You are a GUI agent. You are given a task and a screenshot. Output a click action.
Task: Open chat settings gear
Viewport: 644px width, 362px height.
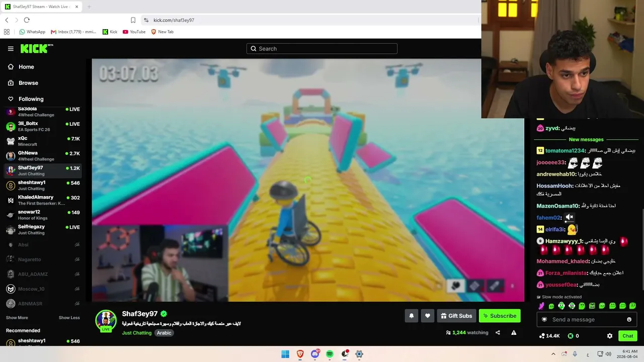coord(610,336)
